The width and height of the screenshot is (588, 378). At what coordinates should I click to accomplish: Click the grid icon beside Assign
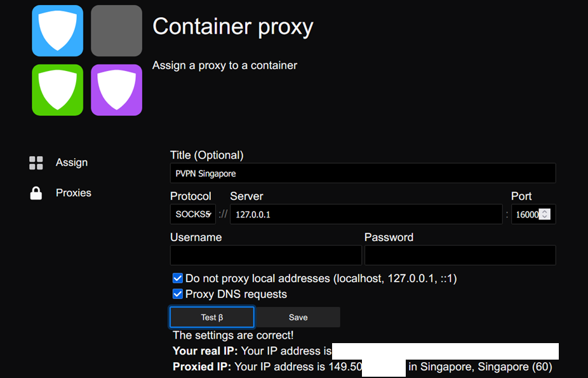[x=36, y=163]
